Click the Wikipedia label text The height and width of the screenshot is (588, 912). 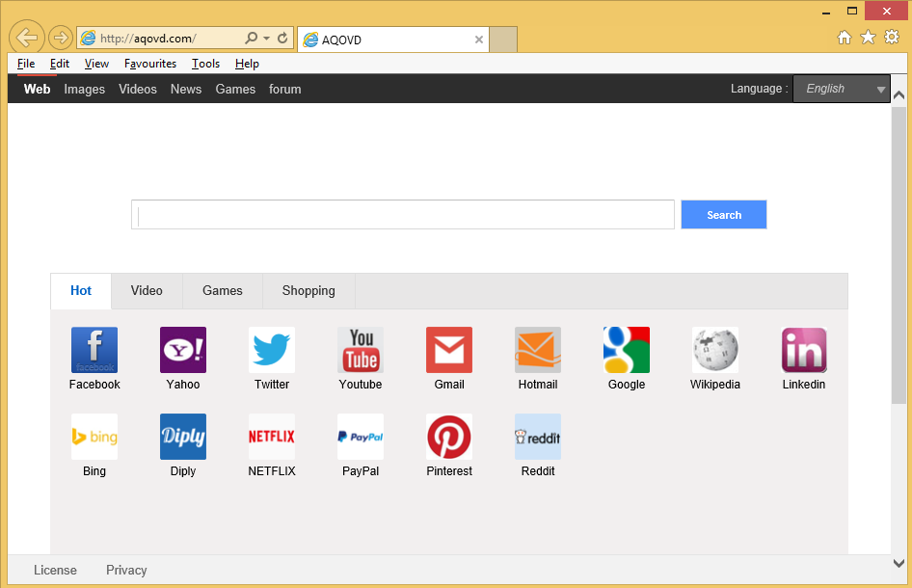click(x=715, y=385)
